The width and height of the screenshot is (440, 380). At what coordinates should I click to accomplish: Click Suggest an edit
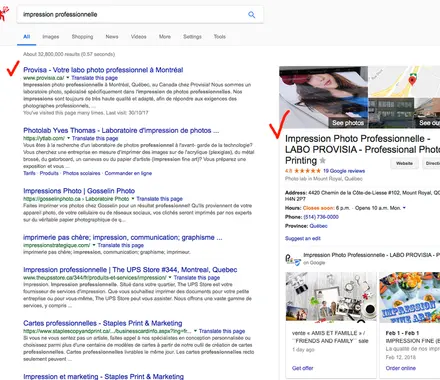(303, 238)
